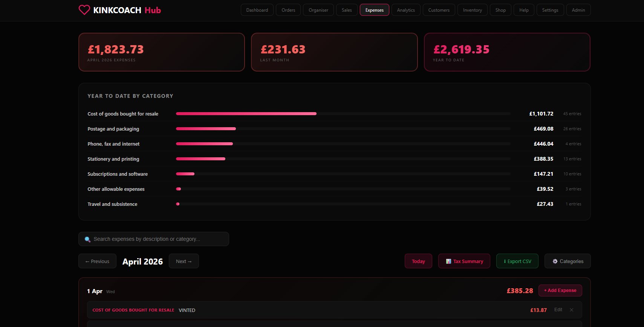The image size is (644, 327).
Task: Click the £446.04 category total
Action: tap(543, 144)
